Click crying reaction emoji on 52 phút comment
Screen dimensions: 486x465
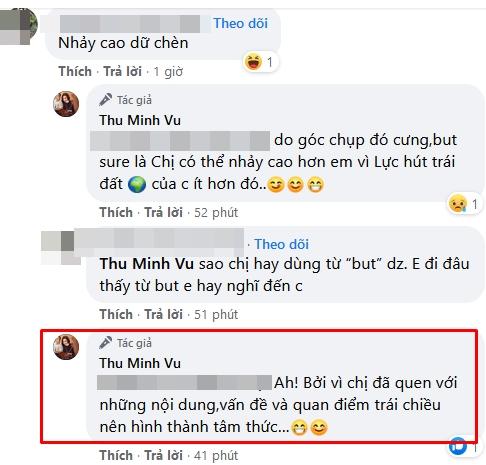click(458, 204)
